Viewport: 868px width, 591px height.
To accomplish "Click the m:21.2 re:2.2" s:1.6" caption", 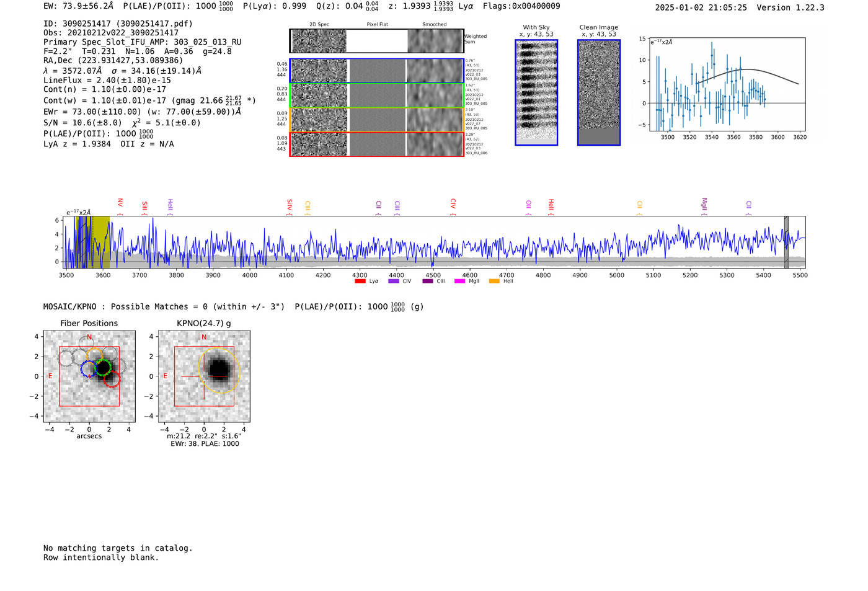I will (204, 437).
